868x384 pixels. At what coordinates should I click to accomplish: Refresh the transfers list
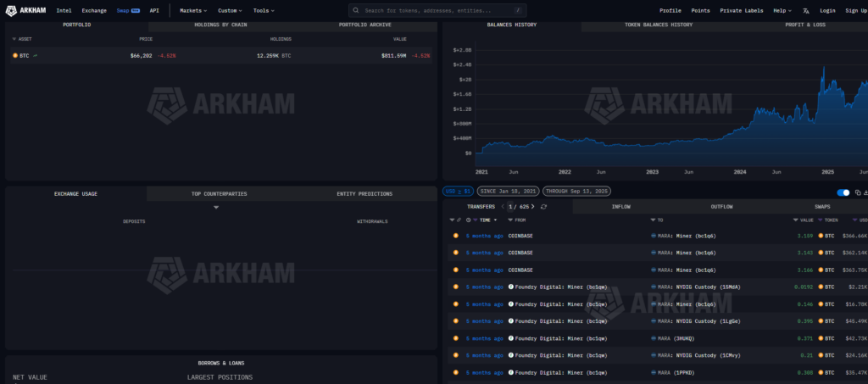543,207
